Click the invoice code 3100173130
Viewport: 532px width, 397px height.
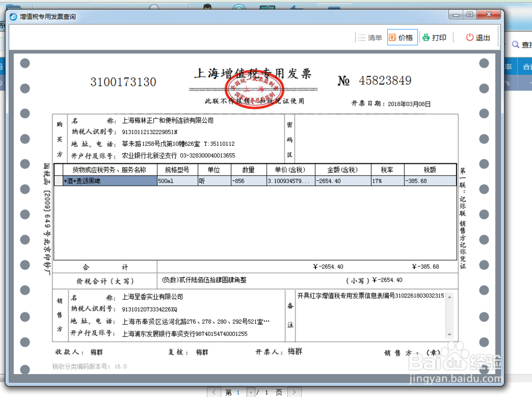123,82
